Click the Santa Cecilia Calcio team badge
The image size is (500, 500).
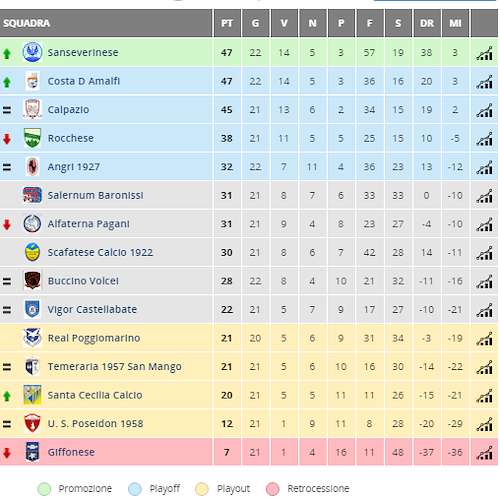click(x=32, y=395)
